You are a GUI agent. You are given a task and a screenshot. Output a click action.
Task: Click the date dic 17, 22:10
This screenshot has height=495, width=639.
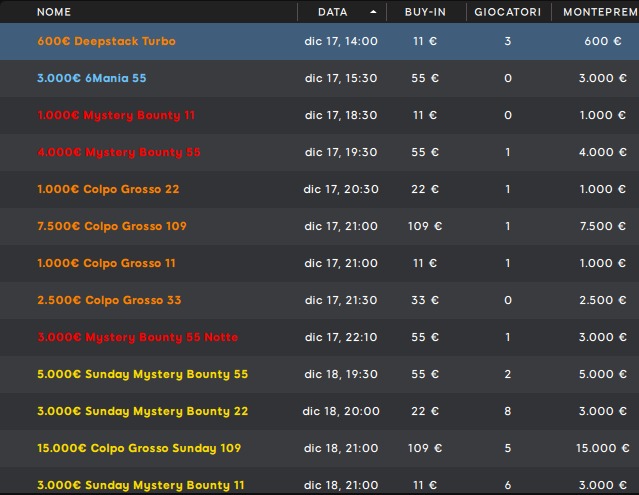pos(341,337)
